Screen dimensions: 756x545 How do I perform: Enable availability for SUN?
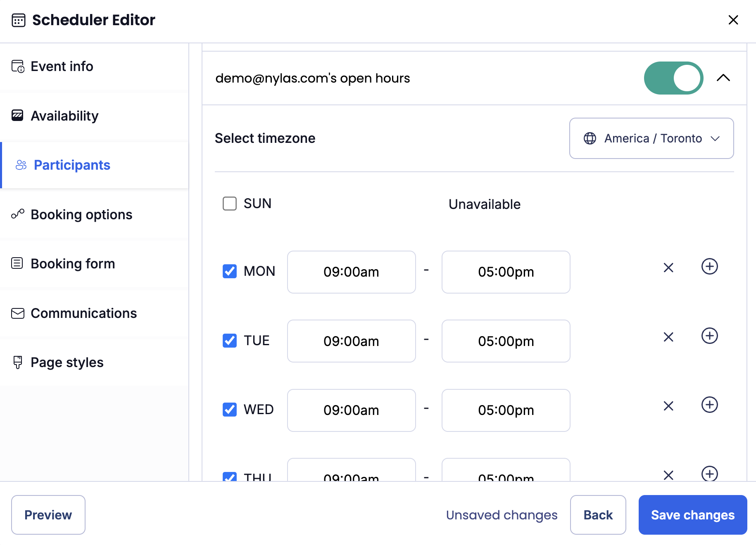pyautogui.click(x=229, y=203)
